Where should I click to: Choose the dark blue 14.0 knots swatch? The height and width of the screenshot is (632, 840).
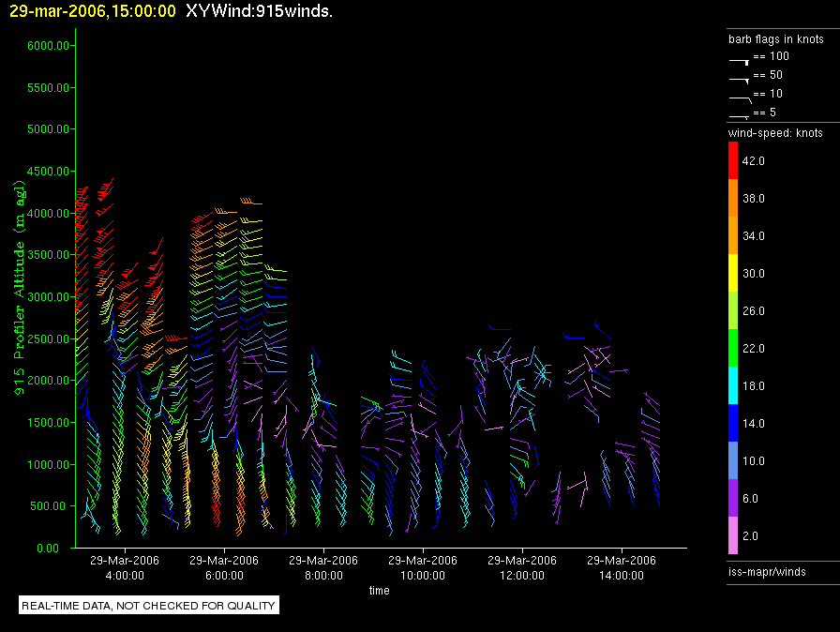(x=732, y=424)
